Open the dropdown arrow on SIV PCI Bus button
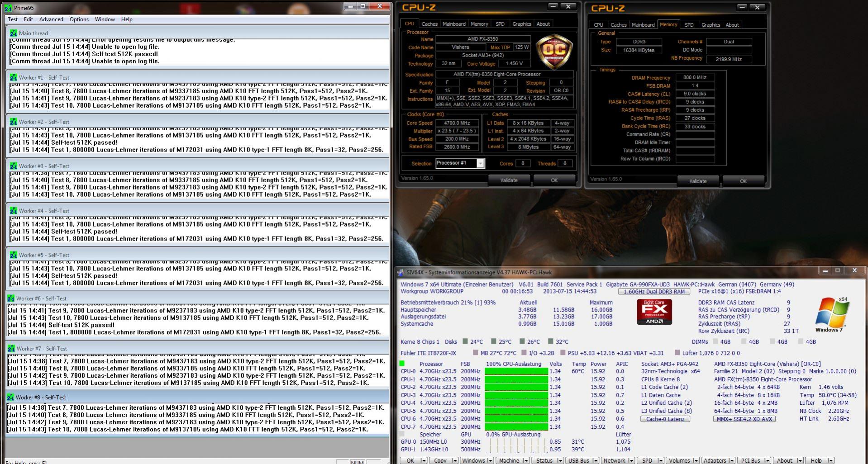This screenshot has width=868, height=464. [x=767, y=460]
